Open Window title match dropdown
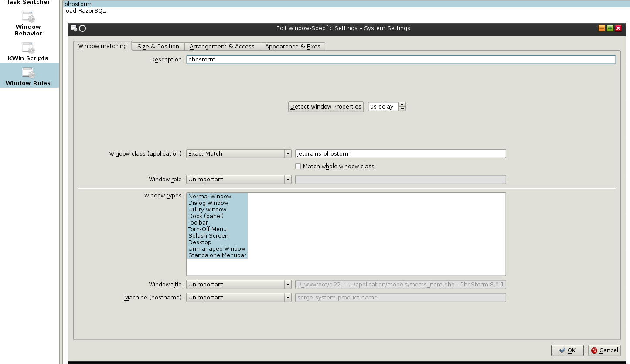This screenshot has width=630, height=364. (x=239, y=284)
